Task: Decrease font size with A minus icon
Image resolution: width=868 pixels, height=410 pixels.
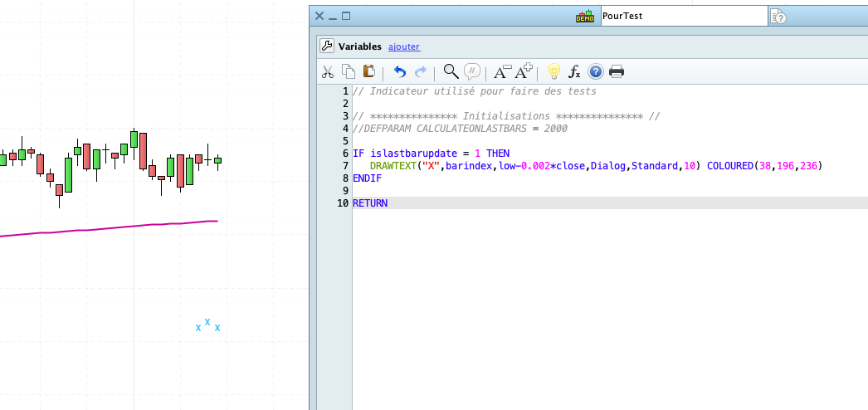Action: point(503,72)
